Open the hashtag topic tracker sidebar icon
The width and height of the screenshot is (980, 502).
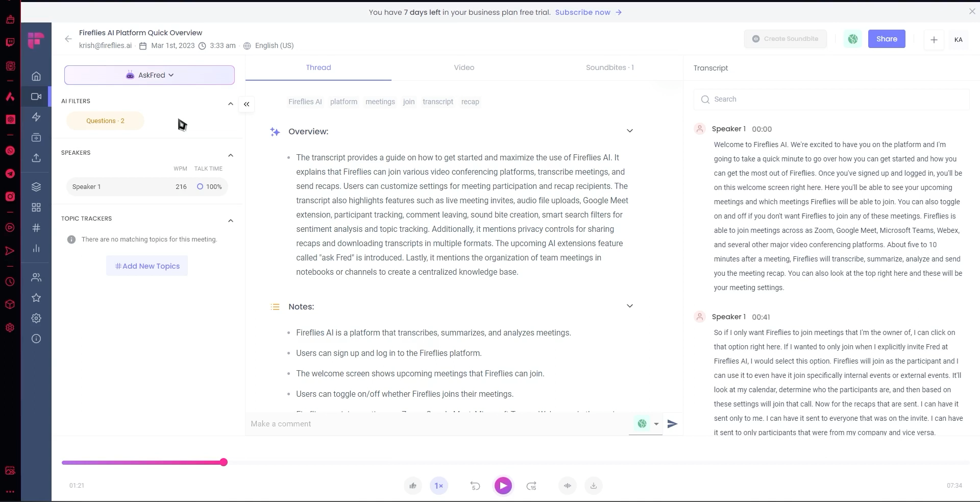click(36, 228)
